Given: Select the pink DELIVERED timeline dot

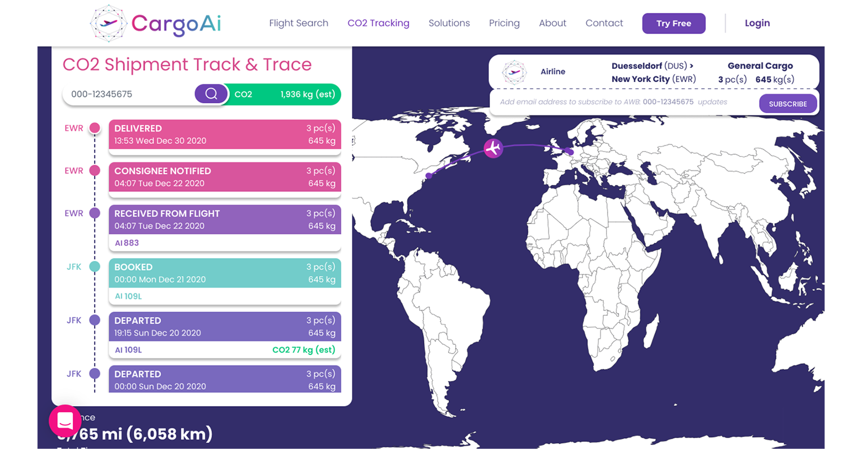Looking at the screenshot, I should click(x=95, y=128).
